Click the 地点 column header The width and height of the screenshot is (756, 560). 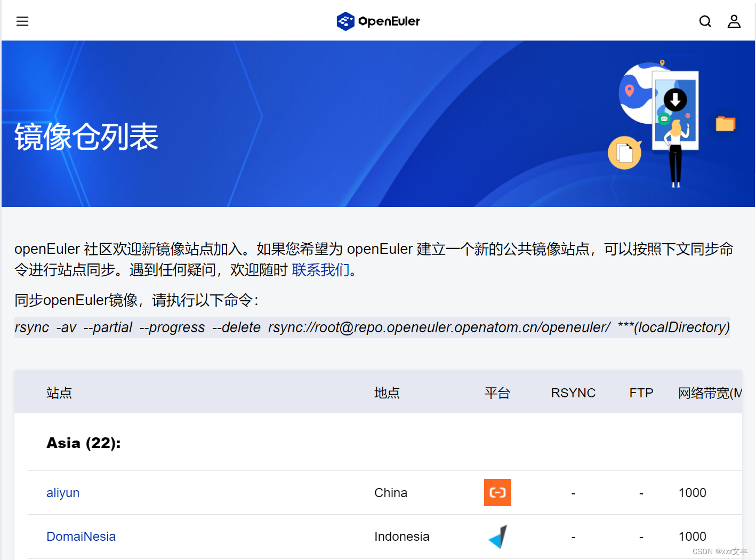(388, 393)
